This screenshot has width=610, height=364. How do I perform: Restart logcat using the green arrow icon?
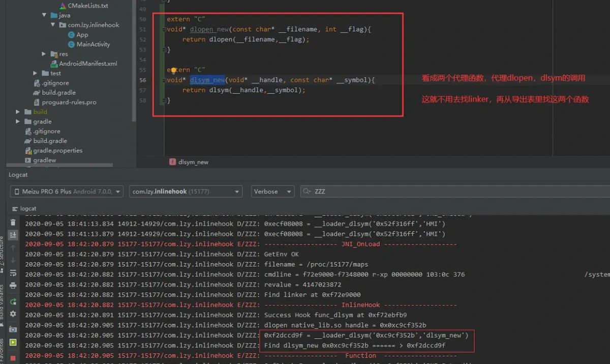13,301
